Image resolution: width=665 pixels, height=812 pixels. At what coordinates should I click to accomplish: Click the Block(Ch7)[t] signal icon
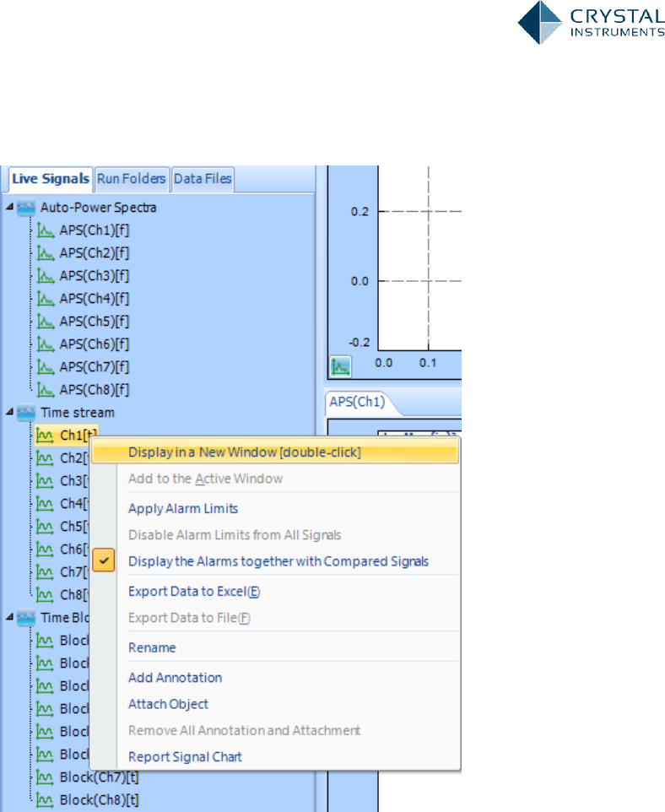(45, 777)
